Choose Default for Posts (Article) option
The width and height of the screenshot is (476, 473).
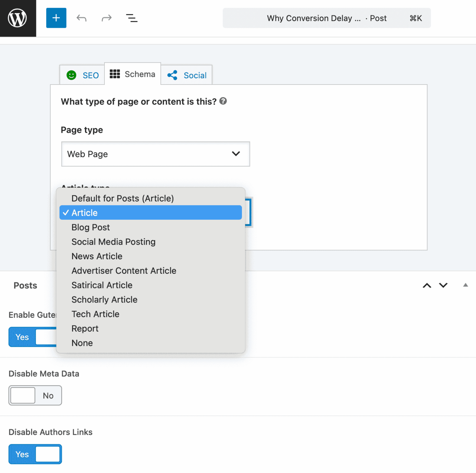click(x=151, y=198)
